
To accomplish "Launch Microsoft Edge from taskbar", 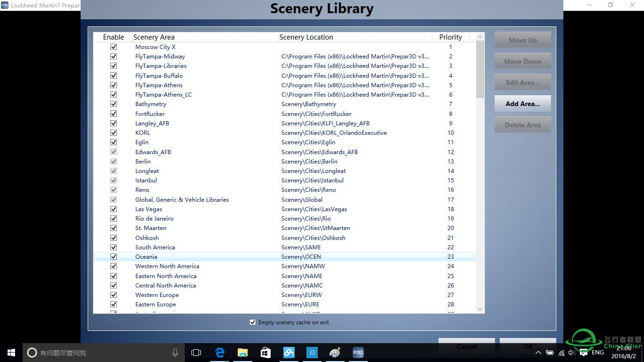I will point(220,353).
